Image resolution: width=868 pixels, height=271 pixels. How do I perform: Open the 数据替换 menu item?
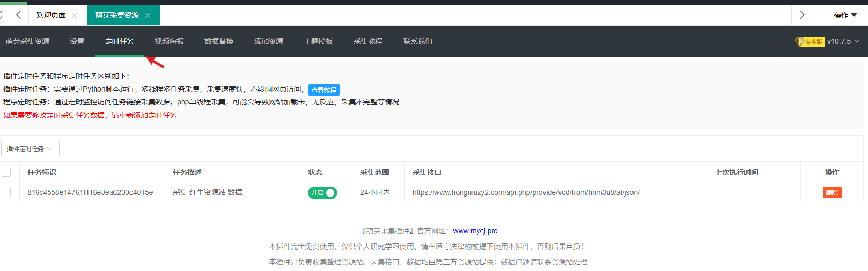[218, 41]
